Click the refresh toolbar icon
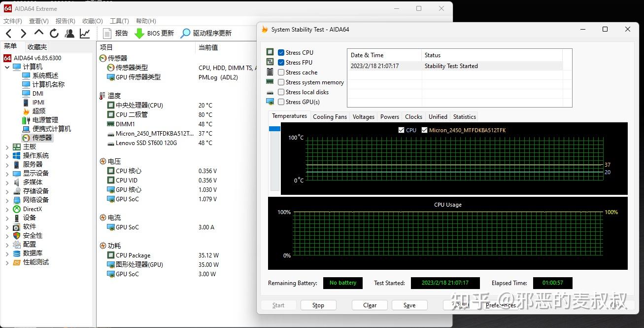This screenshot has height=328, width=644. [x=54, y=33]
